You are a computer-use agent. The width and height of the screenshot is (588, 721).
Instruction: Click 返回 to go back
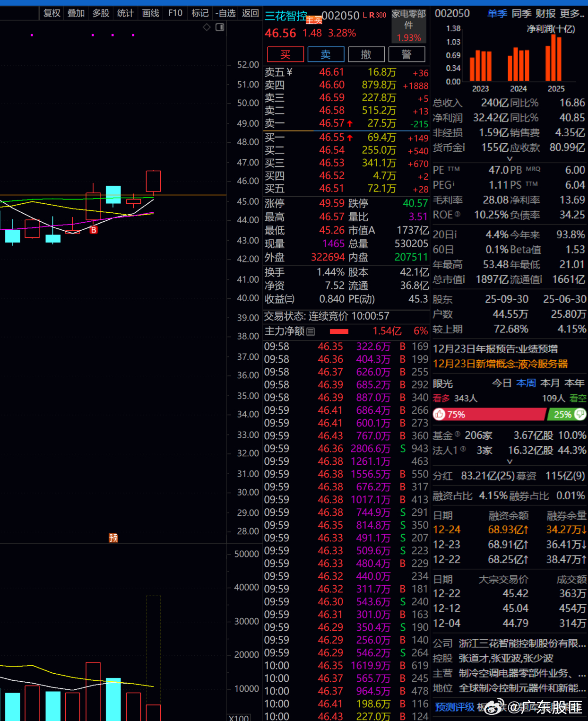[x=250, y=13]
